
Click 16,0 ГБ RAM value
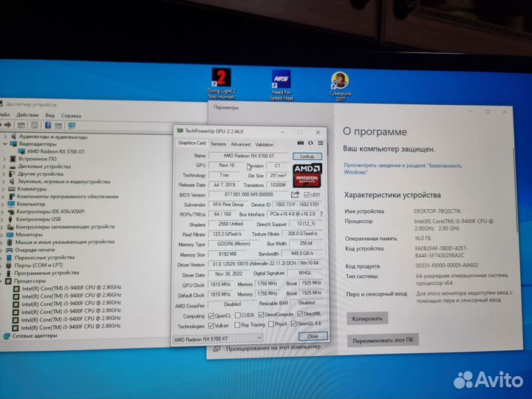[423, 238]
